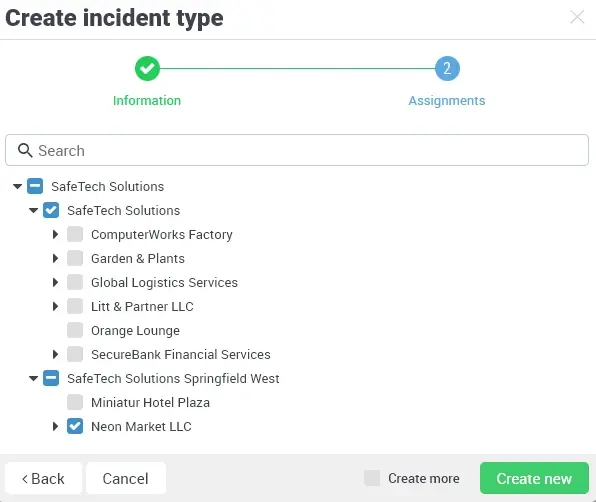Expand the Litt & Partner LLC node
This screenshot has width=596, height=502.
pos(55,306)
